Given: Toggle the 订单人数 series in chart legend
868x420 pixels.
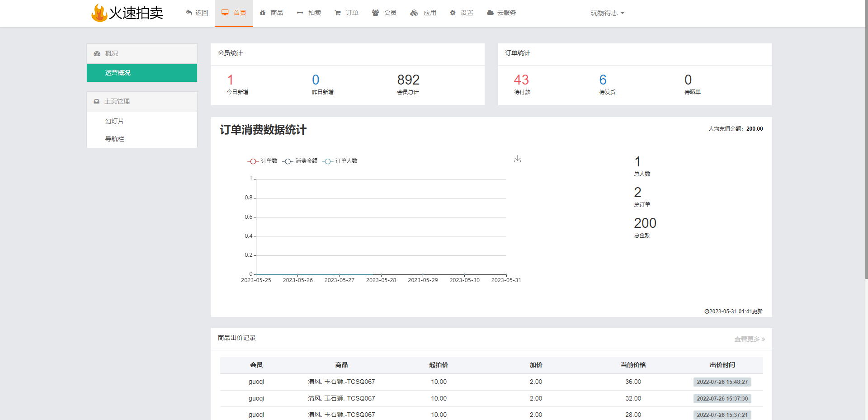Looking at the screenshot, I should 340,161.
